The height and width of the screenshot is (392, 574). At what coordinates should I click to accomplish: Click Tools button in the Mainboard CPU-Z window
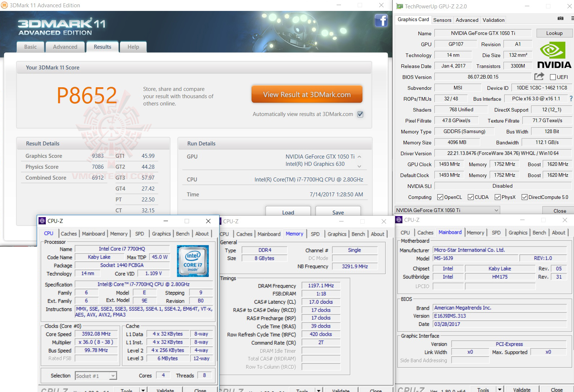[483, 389]
